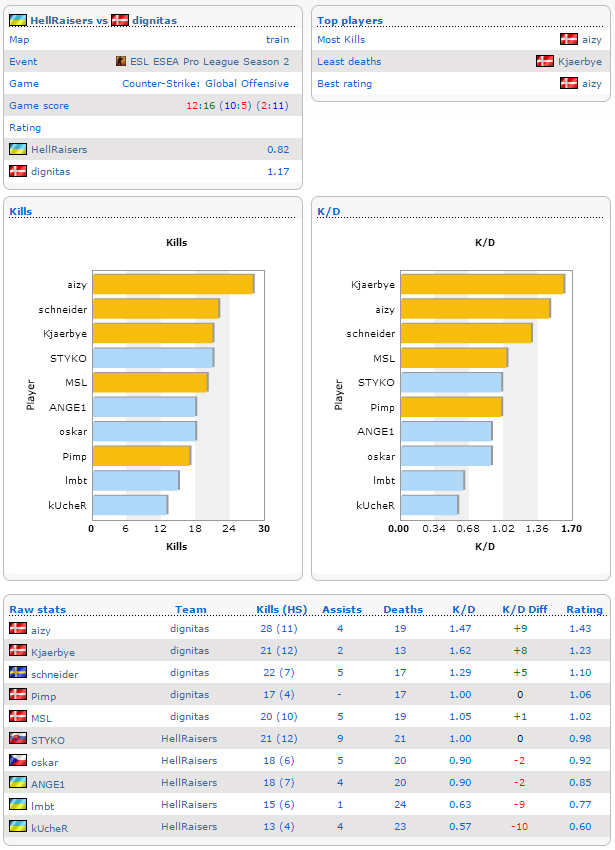
Task: Click lmbt's bar in K/D chart
Action: pos(432,480)
